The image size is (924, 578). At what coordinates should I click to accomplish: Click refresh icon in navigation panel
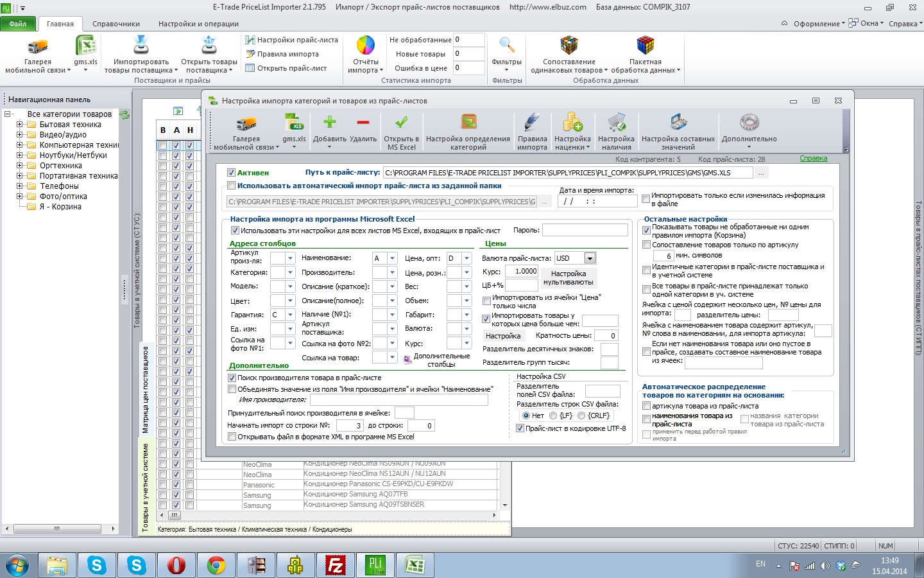[x=124, y=114]
